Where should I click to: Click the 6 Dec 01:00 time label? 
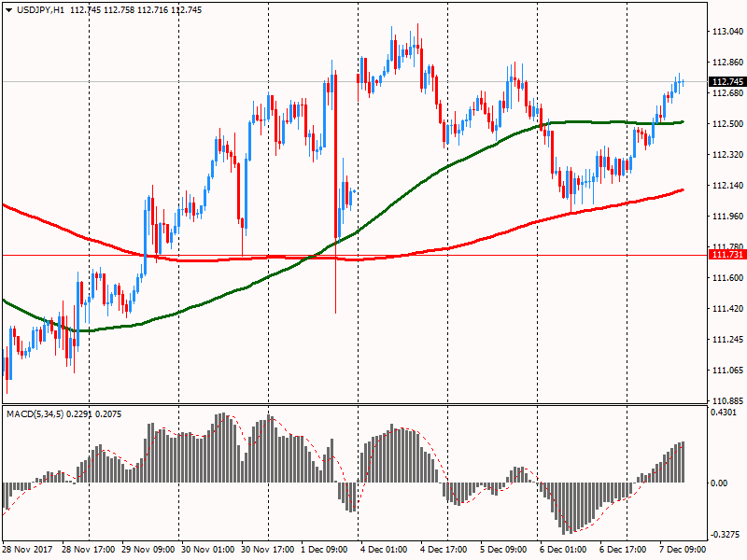point(565,550)
